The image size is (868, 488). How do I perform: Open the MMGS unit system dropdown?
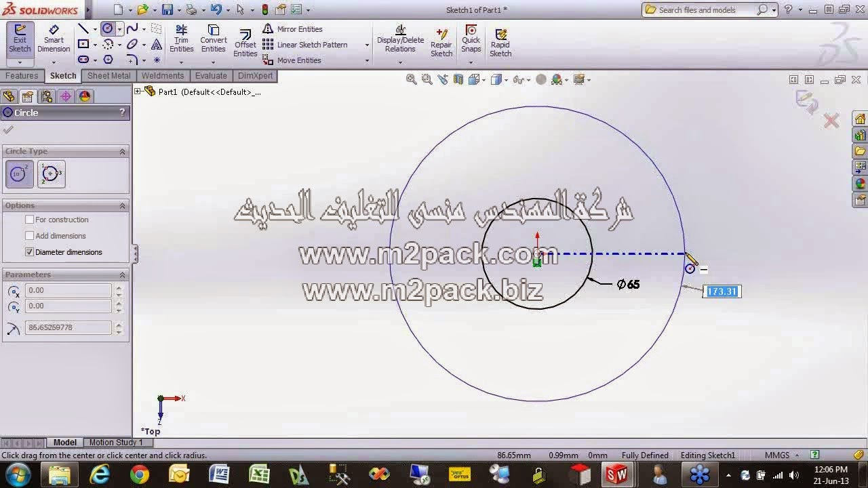797,455
